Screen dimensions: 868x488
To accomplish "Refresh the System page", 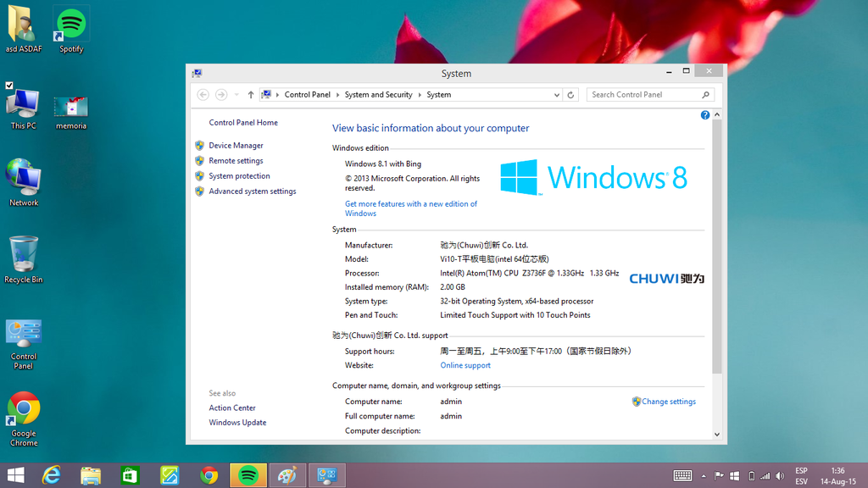I will click(x=570, y=95).
